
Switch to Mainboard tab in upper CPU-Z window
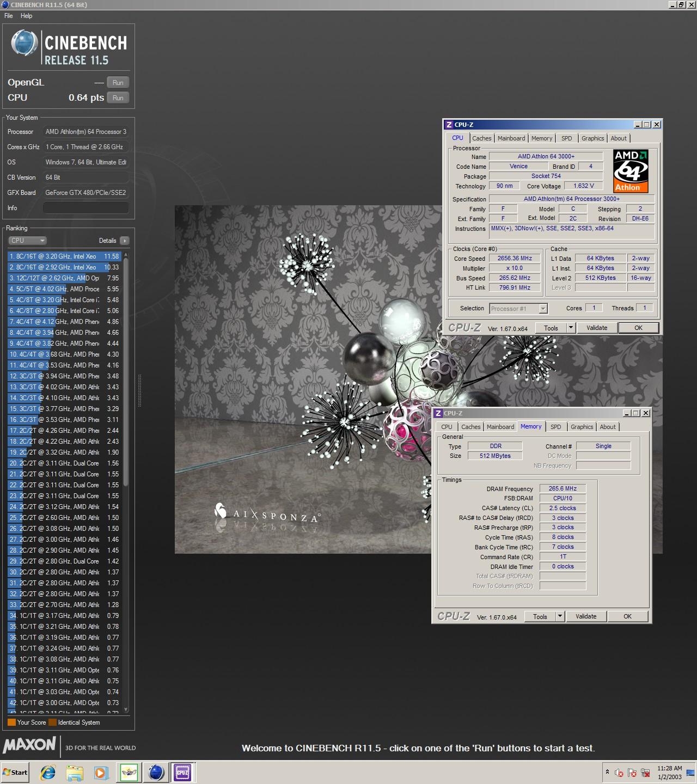point(511,138)
